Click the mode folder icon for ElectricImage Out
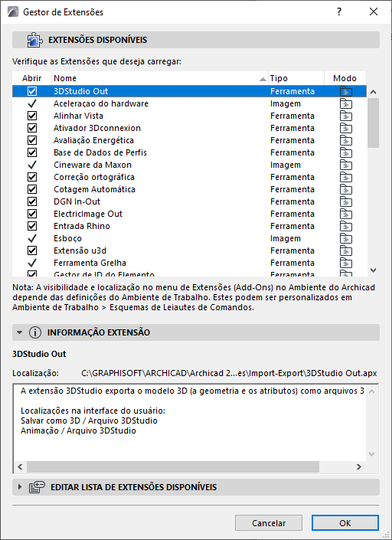 pyautogui.click(x=346, y=214)
